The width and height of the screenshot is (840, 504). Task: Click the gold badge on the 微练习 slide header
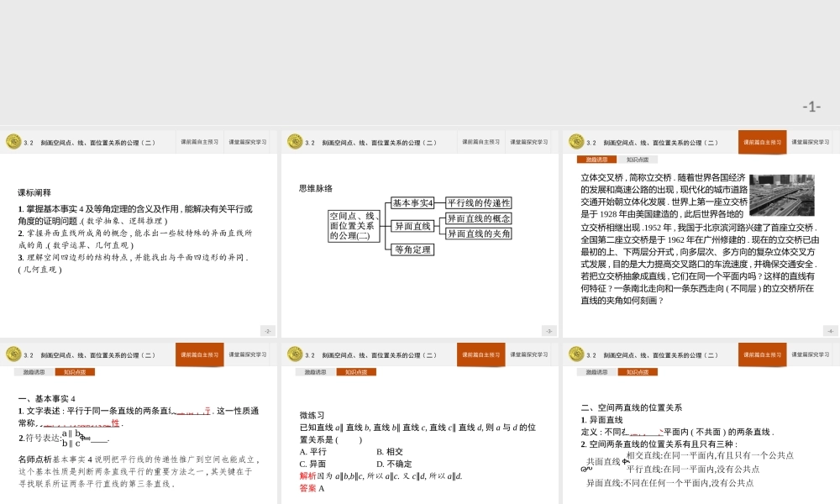pos(293,354)
